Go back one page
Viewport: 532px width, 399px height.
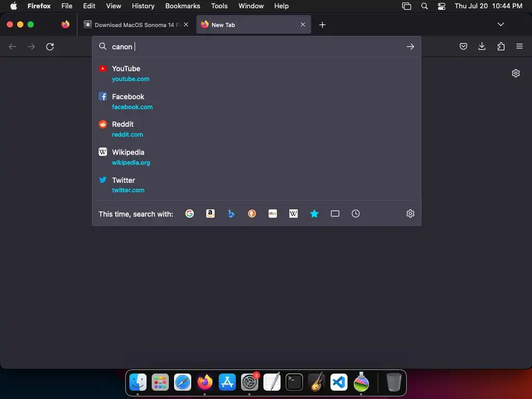point(12,46)
